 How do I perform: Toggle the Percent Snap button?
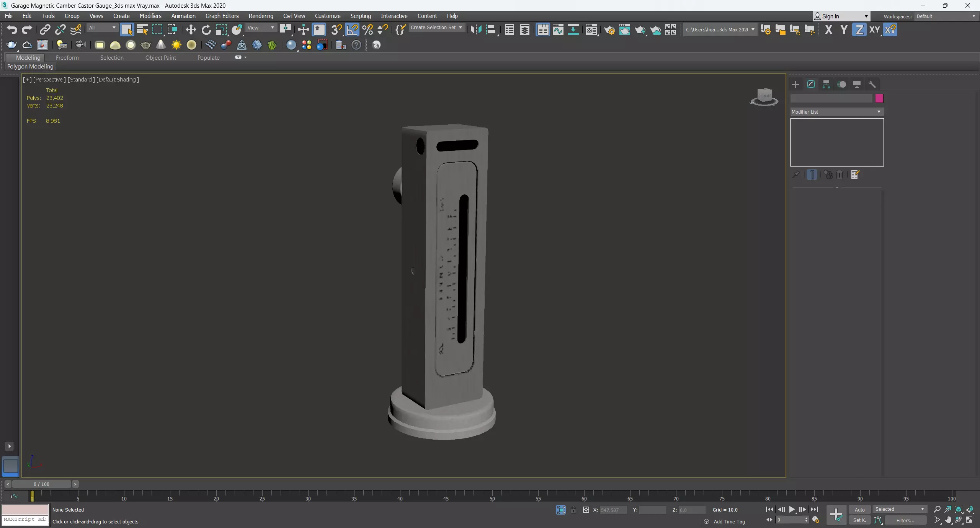[x=367, y=29]
